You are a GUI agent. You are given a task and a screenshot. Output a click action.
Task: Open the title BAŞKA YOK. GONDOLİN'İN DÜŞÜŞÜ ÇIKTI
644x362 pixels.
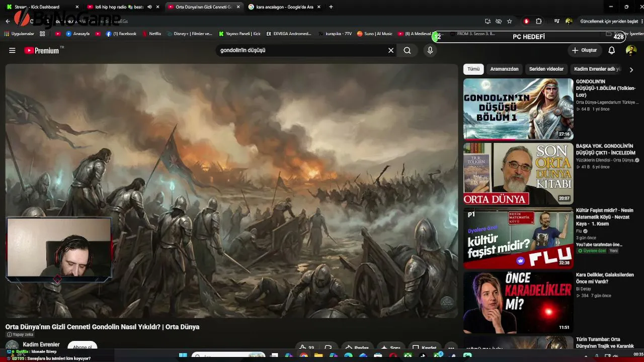(606, 149)
